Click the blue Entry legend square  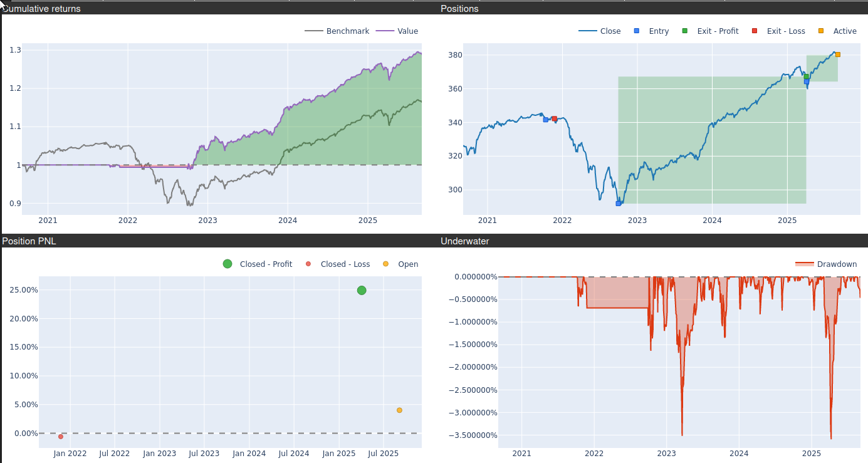tap(637, 31)
